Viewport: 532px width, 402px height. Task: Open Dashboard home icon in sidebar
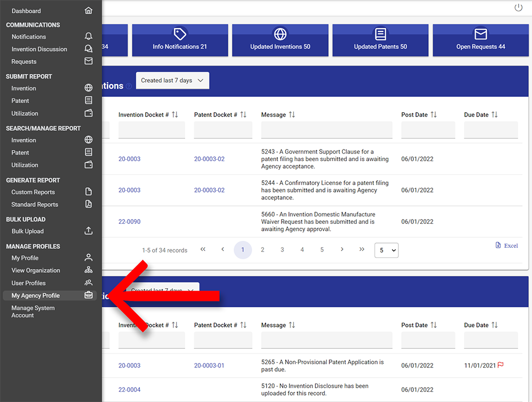(88, 11)
